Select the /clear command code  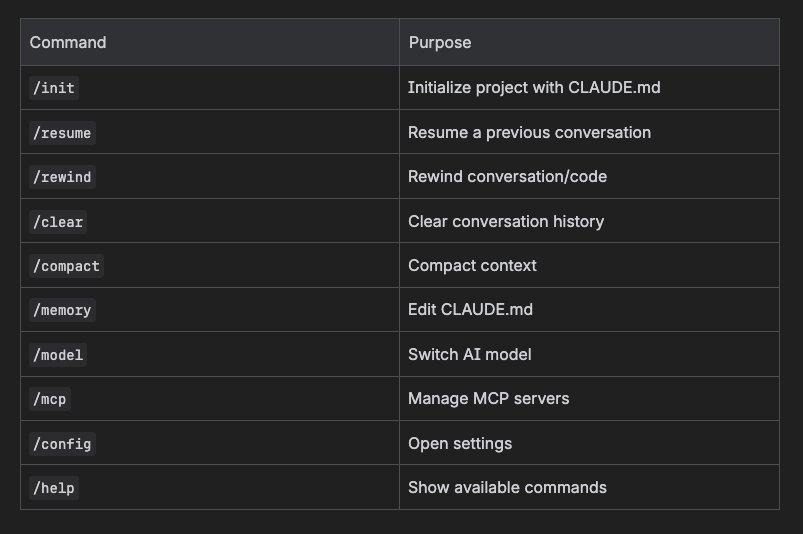point(58,222)
